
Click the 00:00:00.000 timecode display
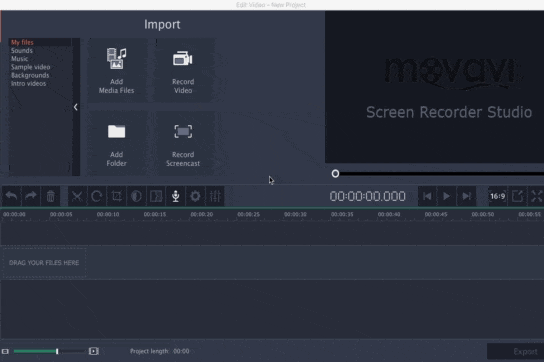[367, 196]
